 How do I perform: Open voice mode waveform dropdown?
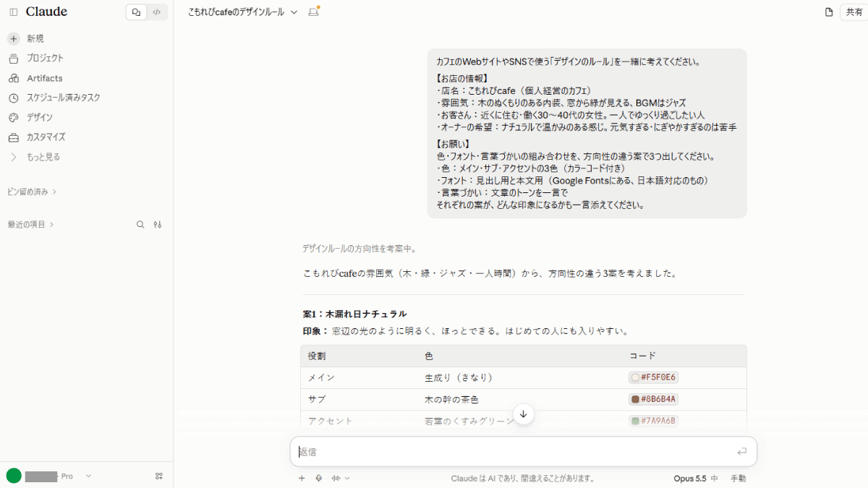click(340, 478)
